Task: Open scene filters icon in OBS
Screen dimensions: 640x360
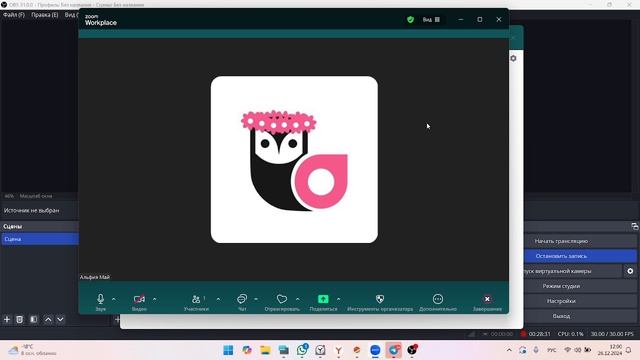Action: (x=34, y=319)
